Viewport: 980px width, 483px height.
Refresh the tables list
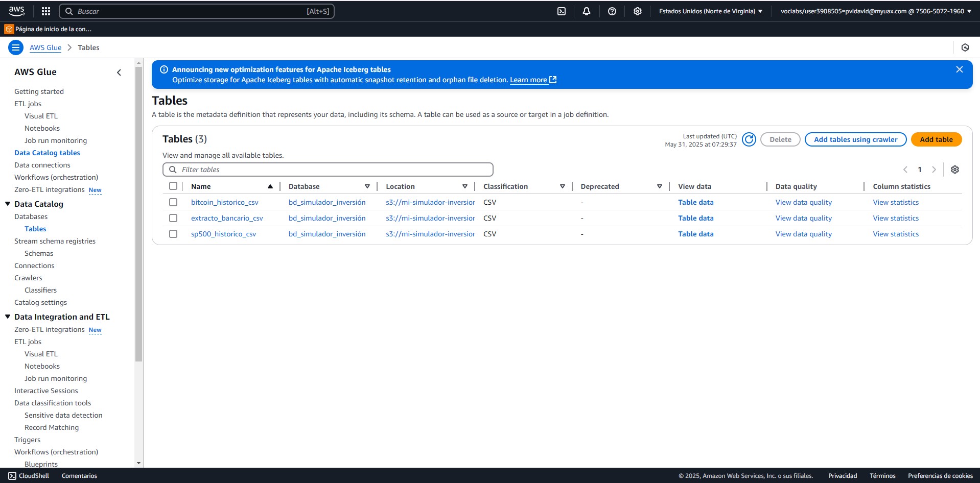[749, 139]
